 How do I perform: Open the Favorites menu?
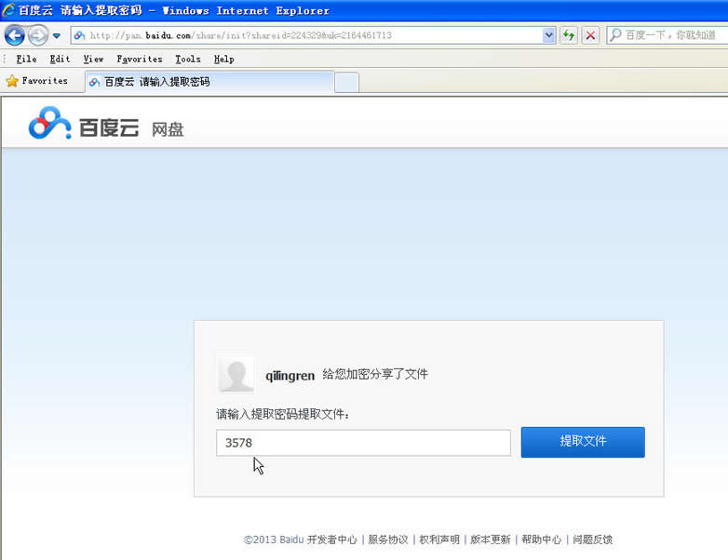(x=140, y=59)
